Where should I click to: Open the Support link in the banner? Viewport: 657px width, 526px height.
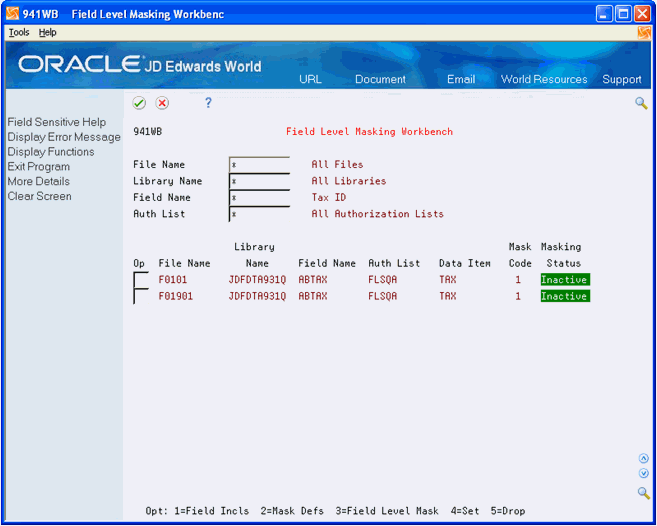622,79
